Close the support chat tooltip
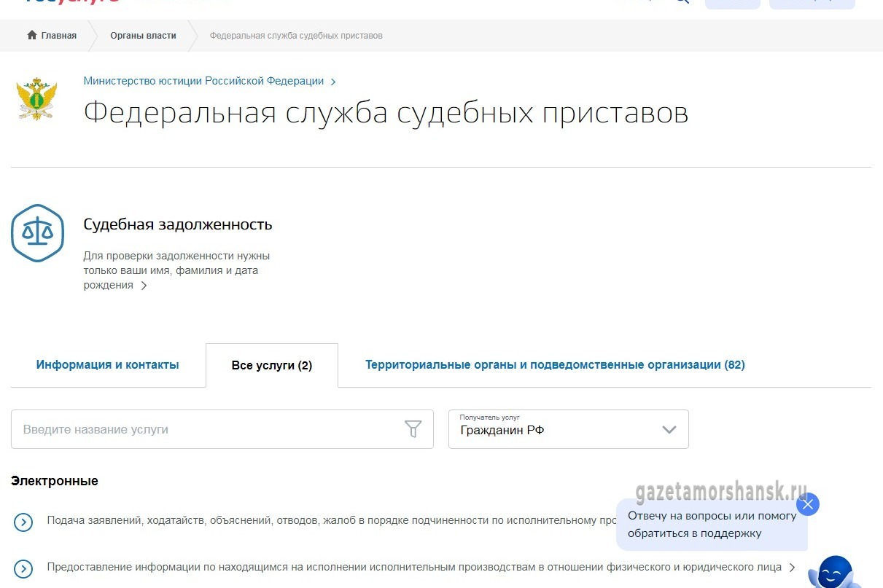Image resolution: width=883 pixels, height=588 pixels. [x=808, y=504]
